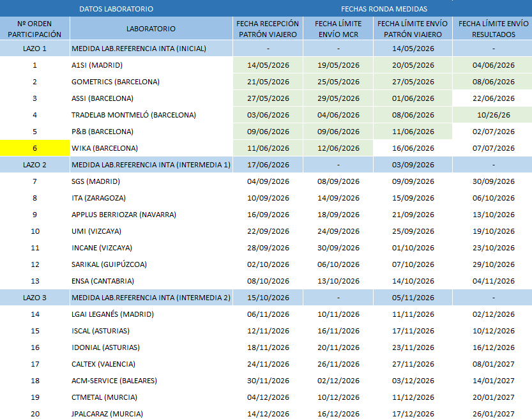Click reception date 14/05/2026 for A1SI
This screenshot has height=419, width=532.
point(268,65)
